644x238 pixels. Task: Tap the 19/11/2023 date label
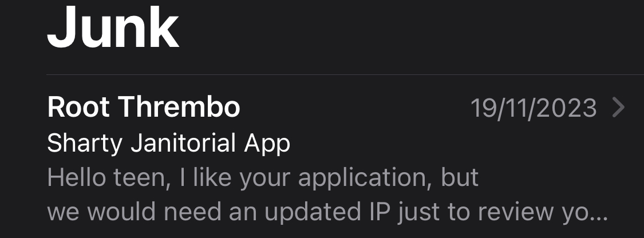(x=533, y=108)
